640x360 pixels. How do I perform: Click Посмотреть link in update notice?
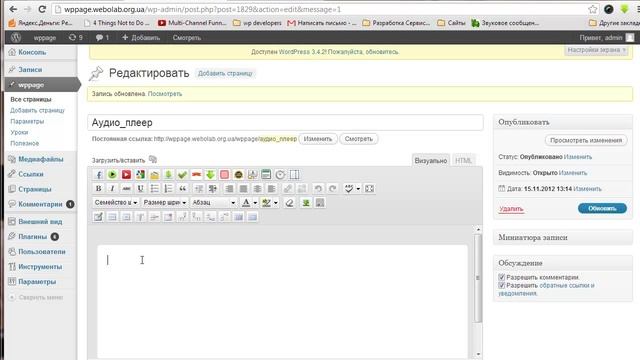click(x=164, y=94)
